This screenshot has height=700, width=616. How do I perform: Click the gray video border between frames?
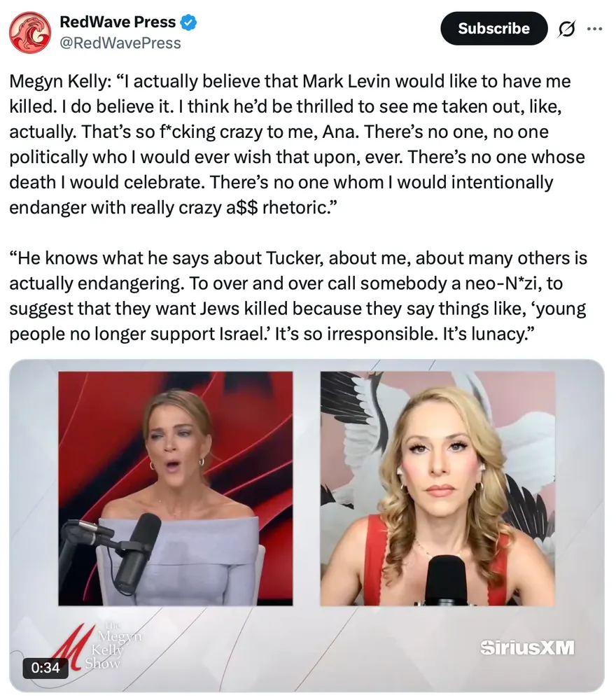[307, 489]
